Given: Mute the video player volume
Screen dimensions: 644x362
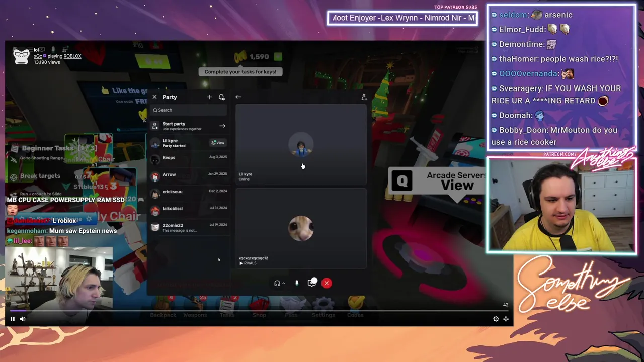Looking at the screenshot, I should pyautogui.click(x=23, y=319).
